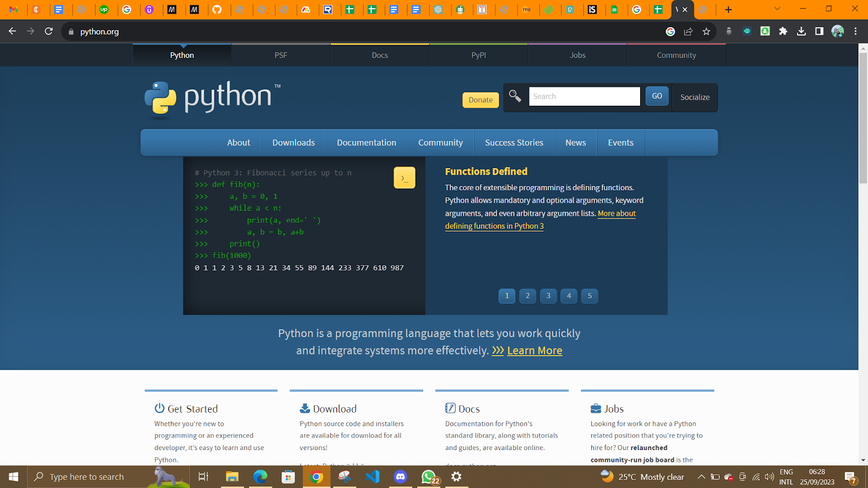Reload the page with the refresh icon
The image size is (868, 488).
click(x=49, y=31)
